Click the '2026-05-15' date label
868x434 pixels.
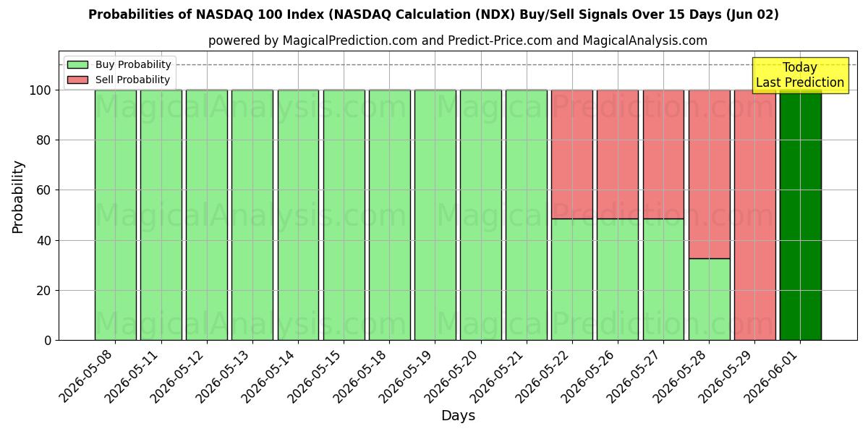click(x=316, y=375)
